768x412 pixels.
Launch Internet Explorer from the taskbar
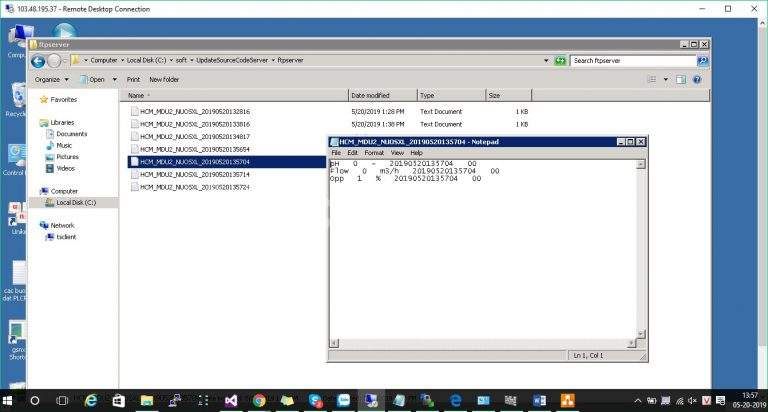(x=91, y=401)
